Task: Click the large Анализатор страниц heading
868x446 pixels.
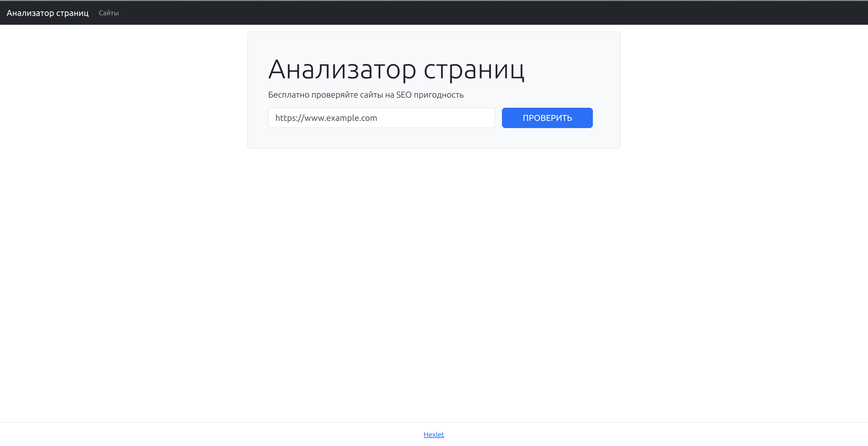Action: (396, 70)
